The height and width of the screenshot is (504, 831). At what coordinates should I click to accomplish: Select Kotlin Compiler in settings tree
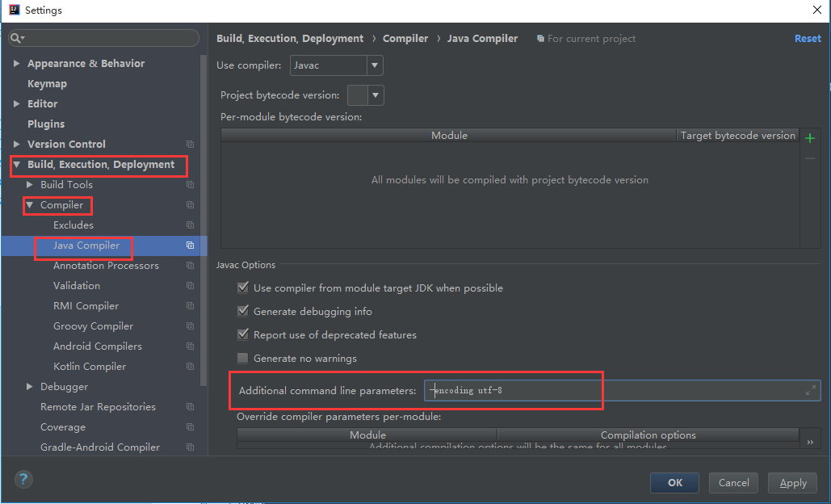point(90,367)
